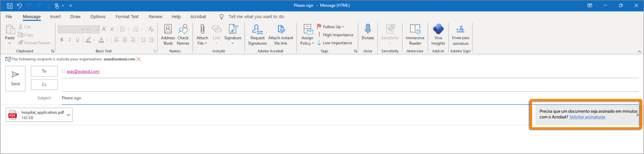Open the Acrobat ribbon tab
The height and width of the screenshot is (154, 644).
pos(198,17)
